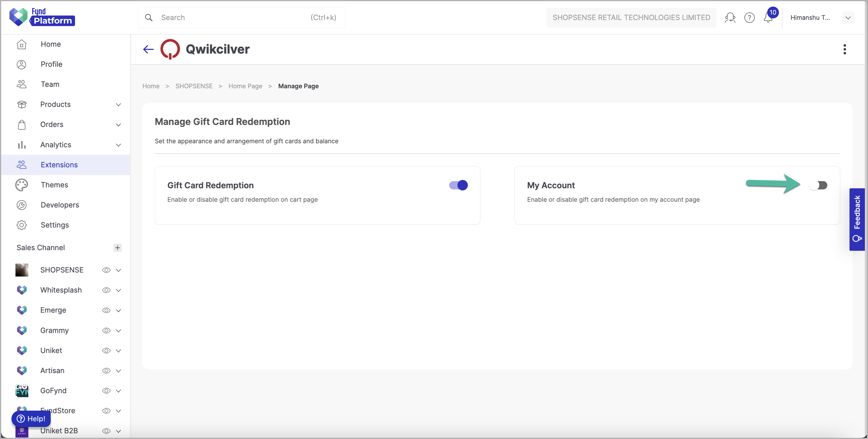868x439 pixels.
Task: Click the Artisan channel logo icon
Action: [x=21, y=371]
